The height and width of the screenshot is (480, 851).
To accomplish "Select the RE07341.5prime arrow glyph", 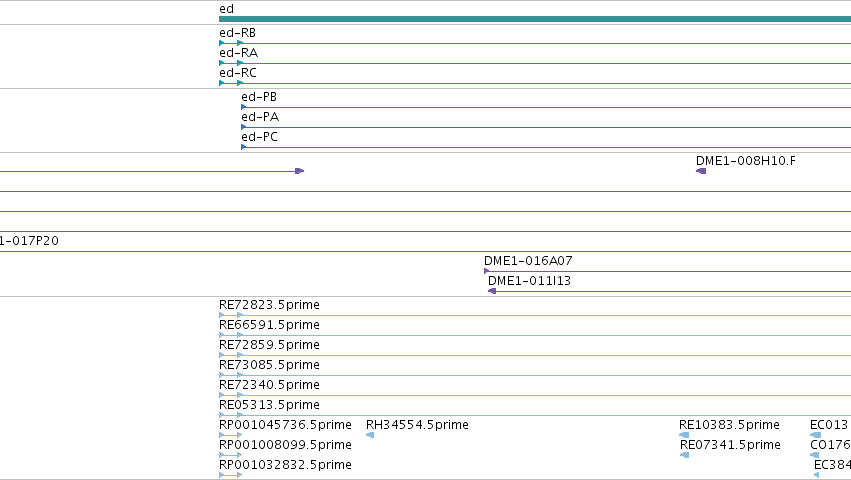I will (684, 455).
